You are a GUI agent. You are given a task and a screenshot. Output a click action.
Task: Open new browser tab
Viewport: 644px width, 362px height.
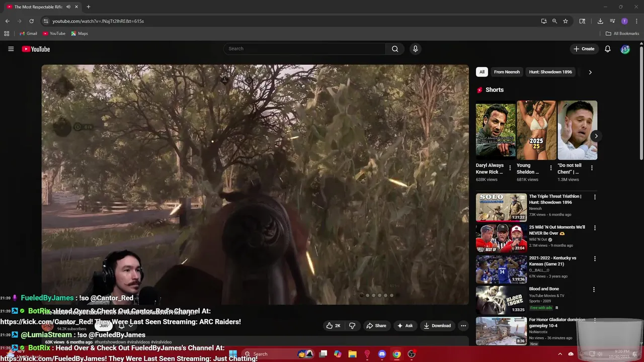[x=88, y=7]
